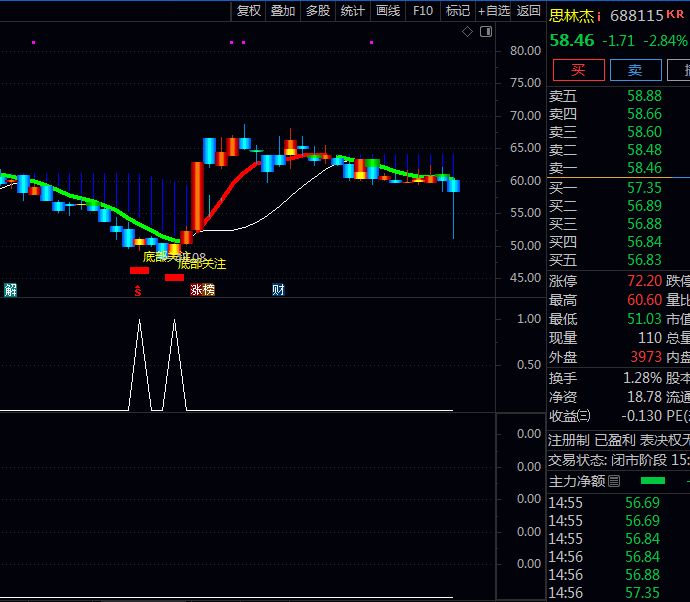Click the 买一 price 57.35
This screenshot has width=690, height=602.
(644, 188)
